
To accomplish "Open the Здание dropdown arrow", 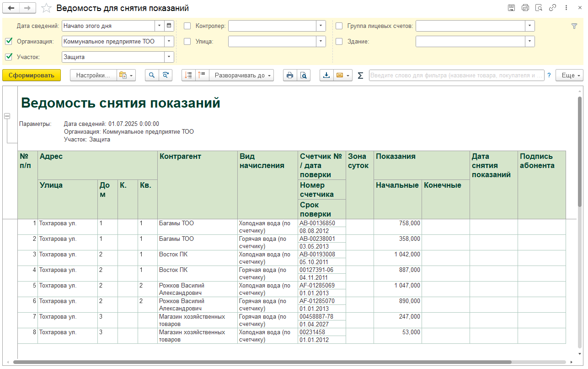I will (530, 41).
